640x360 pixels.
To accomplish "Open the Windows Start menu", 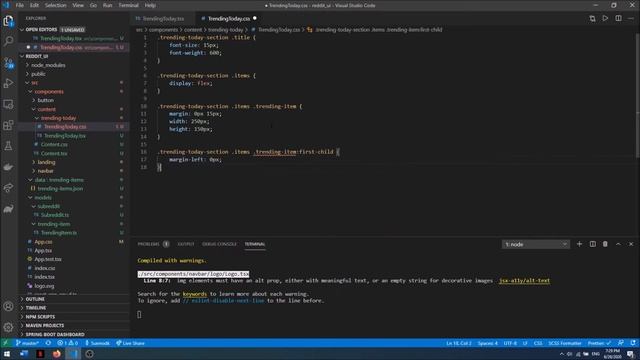I will [7, 354].
